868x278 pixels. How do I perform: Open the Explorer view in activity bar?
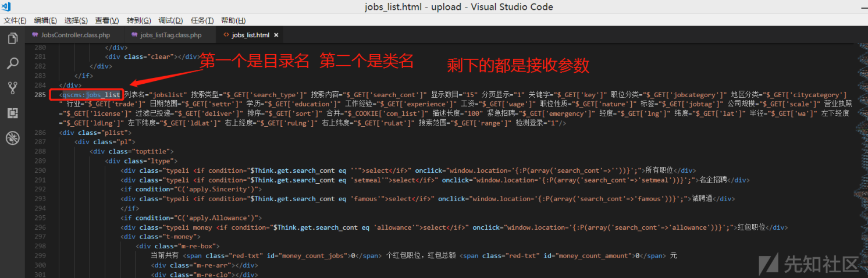(12, 39)
